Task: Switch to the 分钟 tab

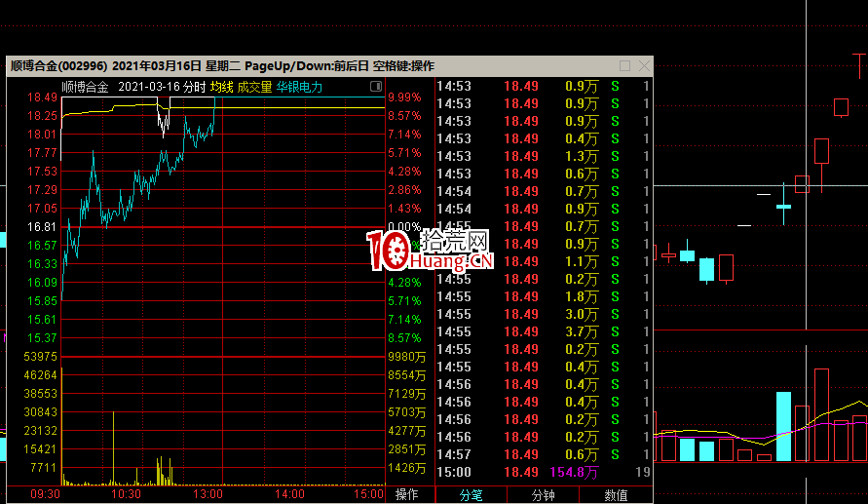Action: [x=543, y=495]
